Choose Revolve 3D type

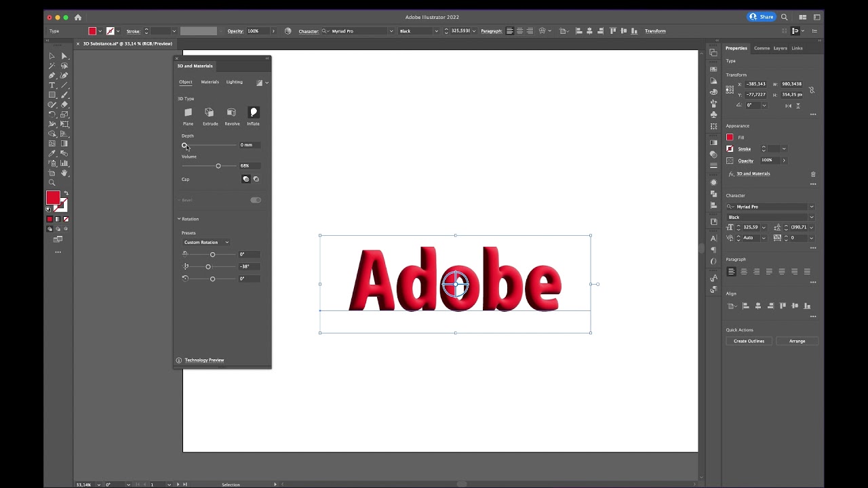pos(231,113)
